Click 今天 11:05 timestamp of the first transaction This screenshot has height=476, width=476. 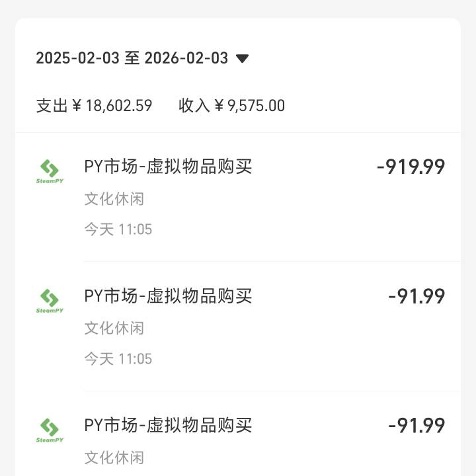tap(118, 229)
